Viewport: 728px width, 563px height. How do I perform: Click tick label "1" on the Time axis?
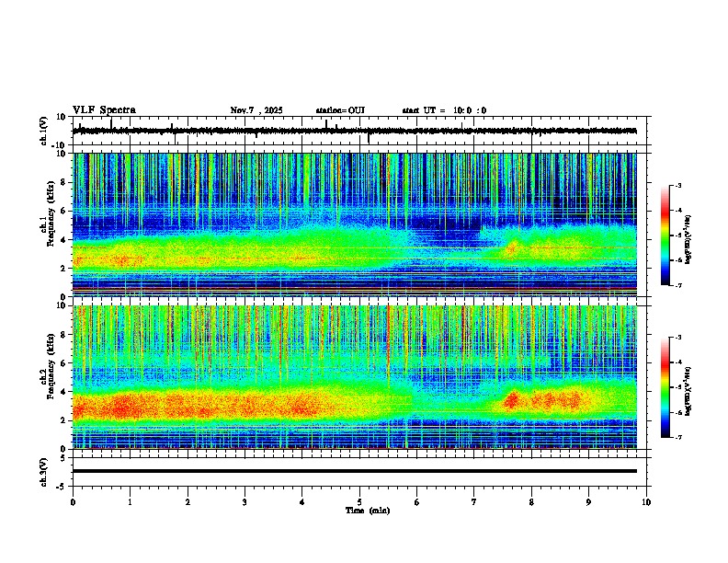130,502
